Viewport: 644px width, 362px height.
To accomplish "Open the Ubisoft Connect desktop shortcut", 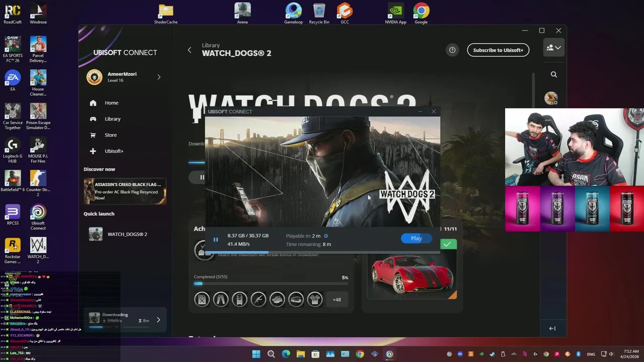I will [x=38, y=217].
